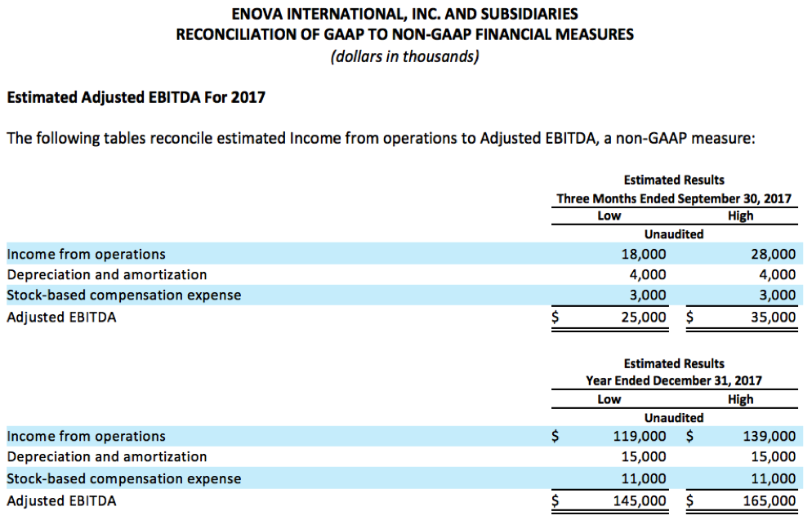The image size is (812, 520).
Task: Click the "High" column header in quarterly table
Action: click(741, 216)
